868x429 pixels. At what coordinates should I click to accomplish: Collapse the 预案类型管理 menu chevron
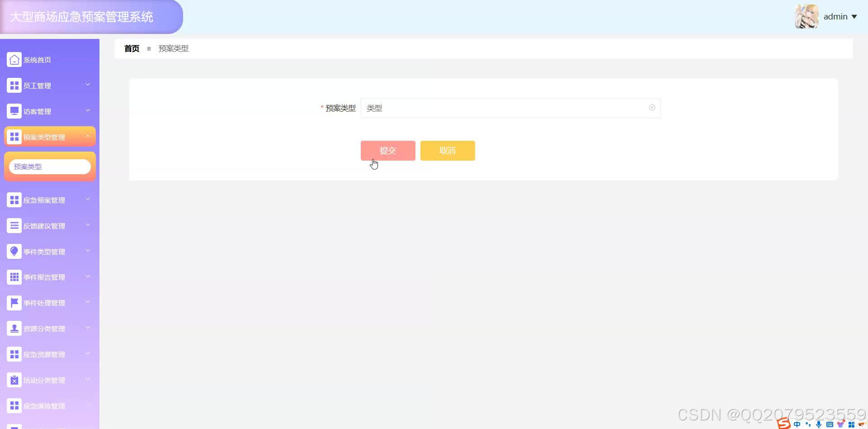click(88, 136)
